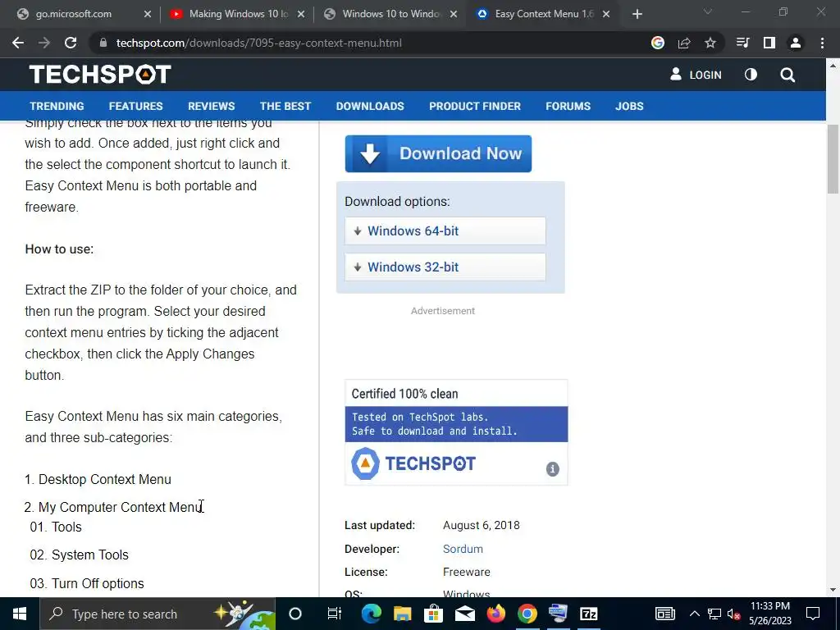Screen dimensions: 840x630
Task: Open File Explorer from taskbar
Action: point(402,614)
